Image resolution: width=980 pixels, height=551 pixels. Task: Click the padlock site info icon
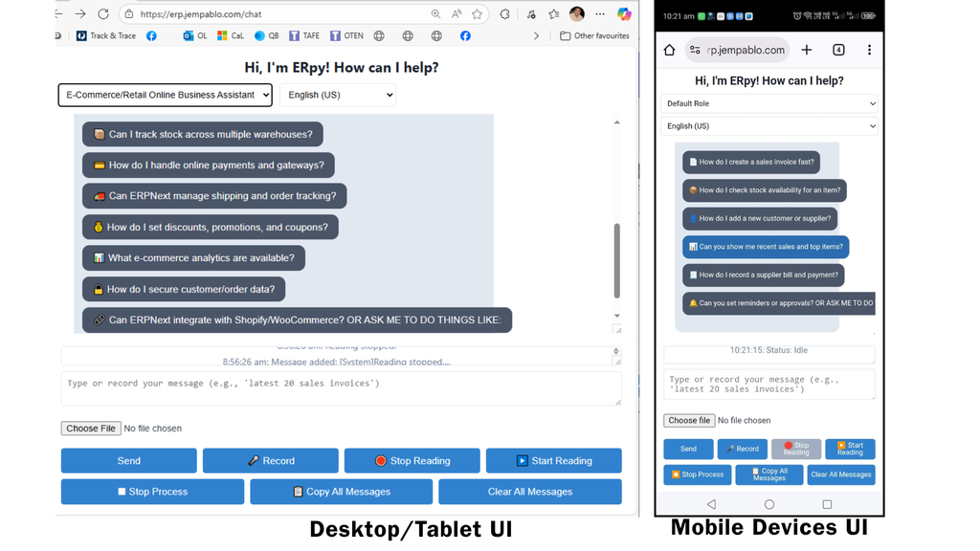[128, 13]
